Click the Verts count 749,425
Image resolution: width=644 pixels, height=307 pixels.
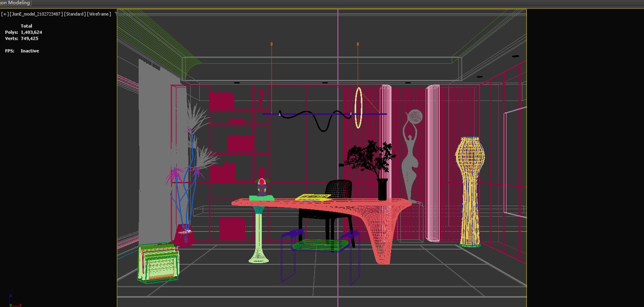[x=30, y=39]
